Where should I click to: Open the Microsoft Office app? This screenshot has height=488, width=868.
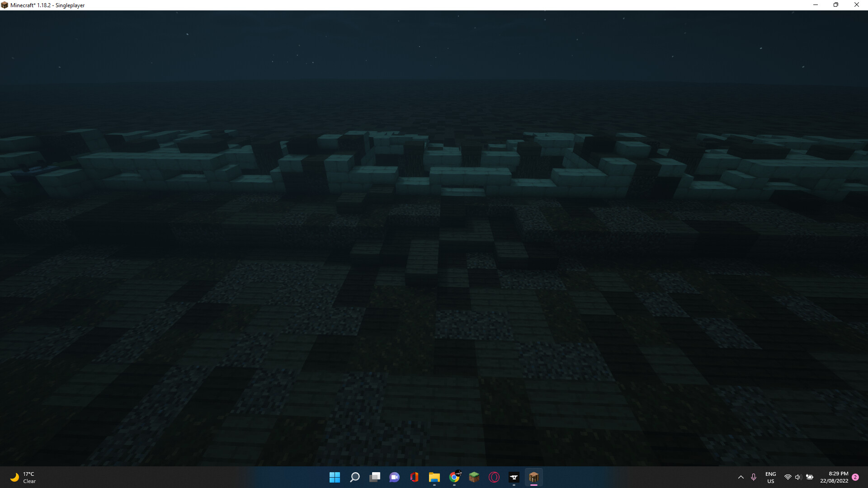415,477
